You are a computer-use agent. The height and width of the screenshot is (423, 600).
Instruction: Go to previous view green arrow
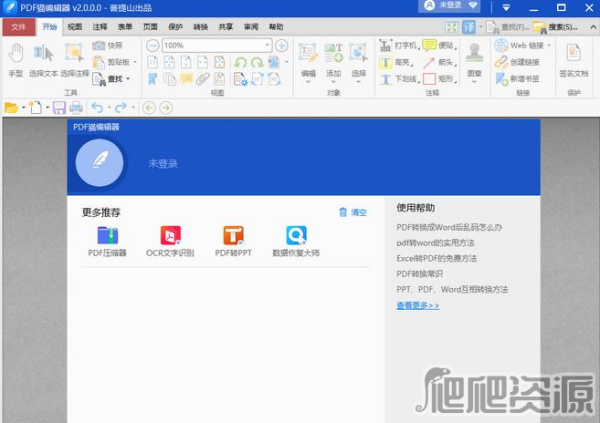(149, 108)
